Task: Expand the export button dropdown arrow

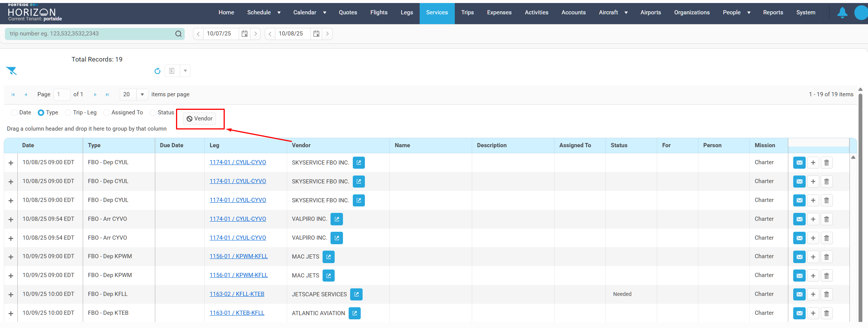Action: 185,71
